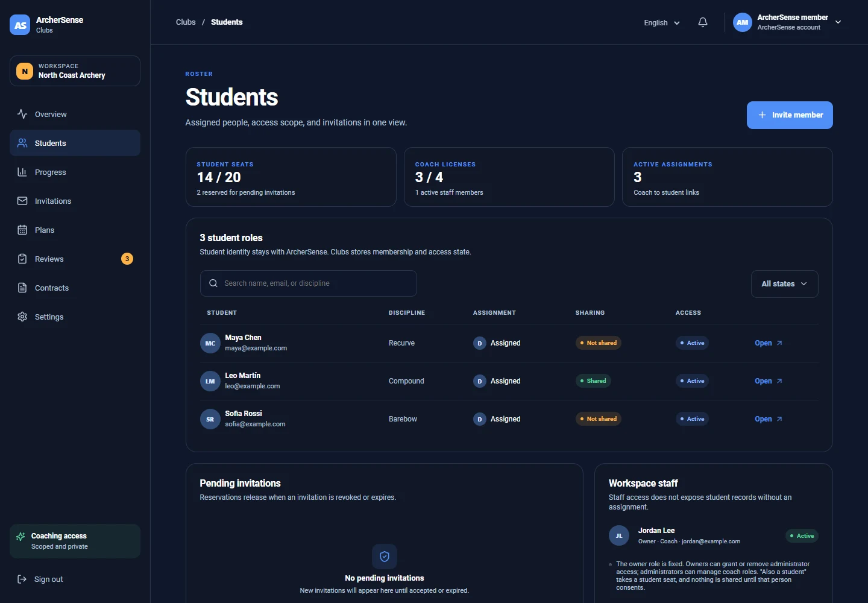
Task: Click the Shared status on Leo Martín's row
Action: [x=593, y=381]
